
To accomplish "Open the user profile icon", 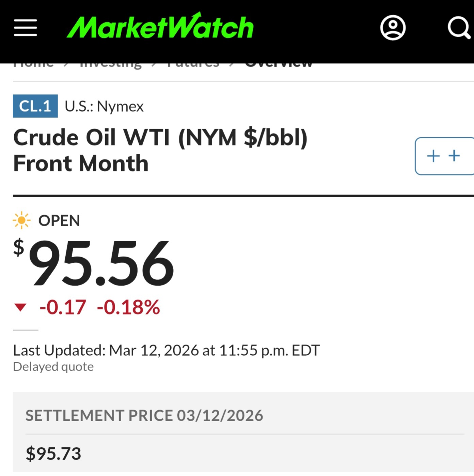I will [393, 28].
